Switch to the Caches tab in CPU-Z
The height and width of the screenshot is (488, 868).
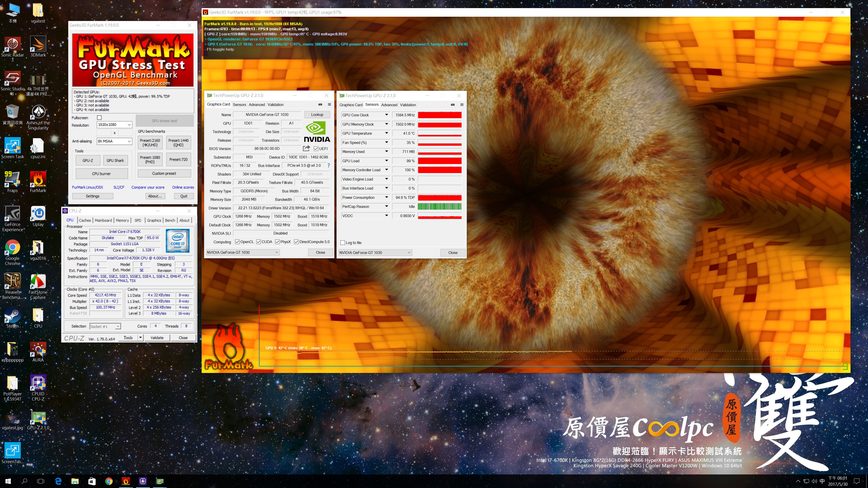tap(85, 220)
